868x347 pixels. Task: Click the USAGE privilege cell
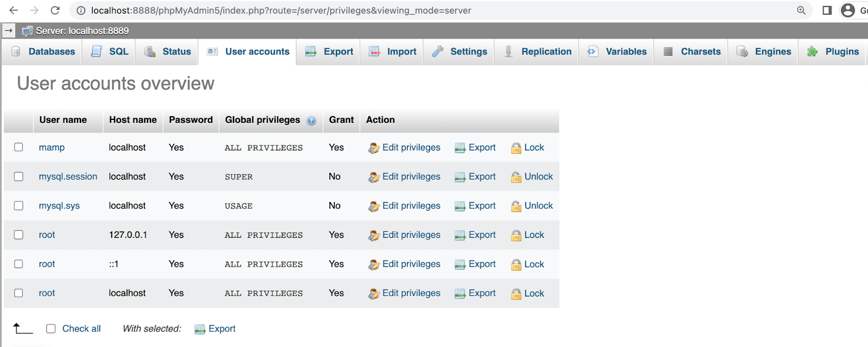click(x=239, y=206)
